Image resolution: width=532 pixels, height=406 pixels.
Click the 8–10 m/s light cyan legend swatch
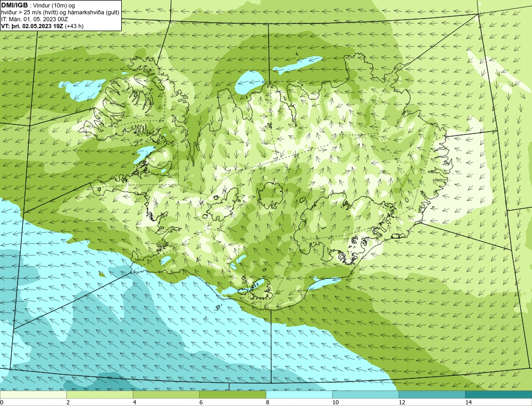(299, 394)
